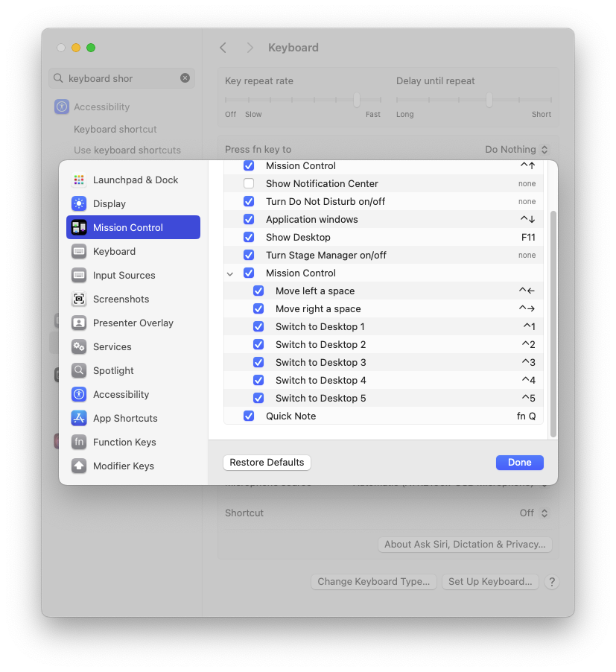Disable Switch to Desktop 3 shortcut
Image resolution: width=616 pixels, height=672 pixels.
(x=258, y=363)
